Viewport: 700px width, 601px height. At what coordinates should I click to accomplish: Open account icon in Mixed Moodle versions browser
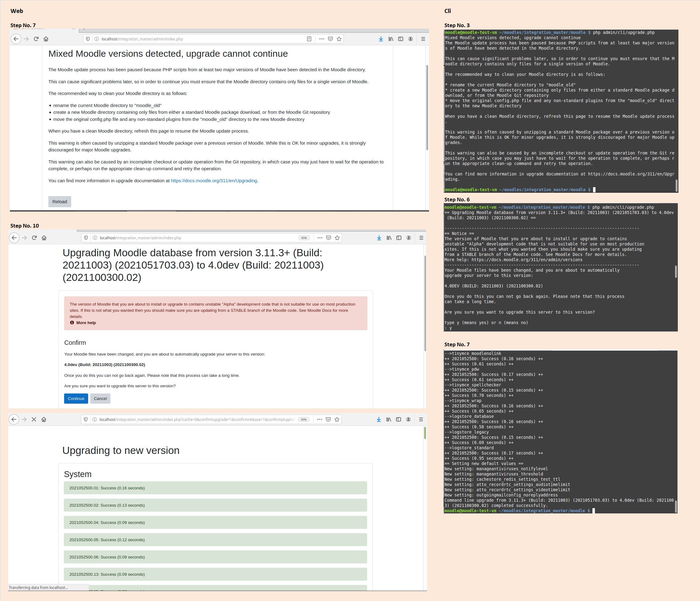[x=411, y=39]
